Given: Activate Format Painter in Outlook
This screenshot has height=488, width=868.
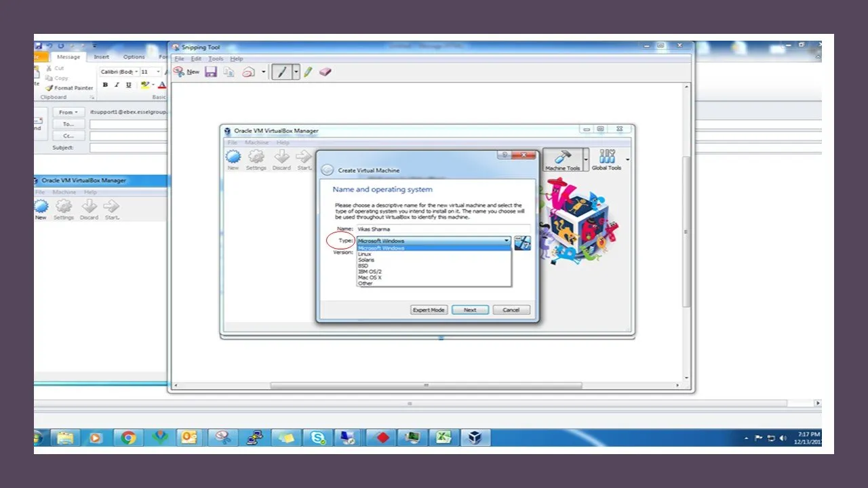Looking at the screenshot, I should [69, 88].
